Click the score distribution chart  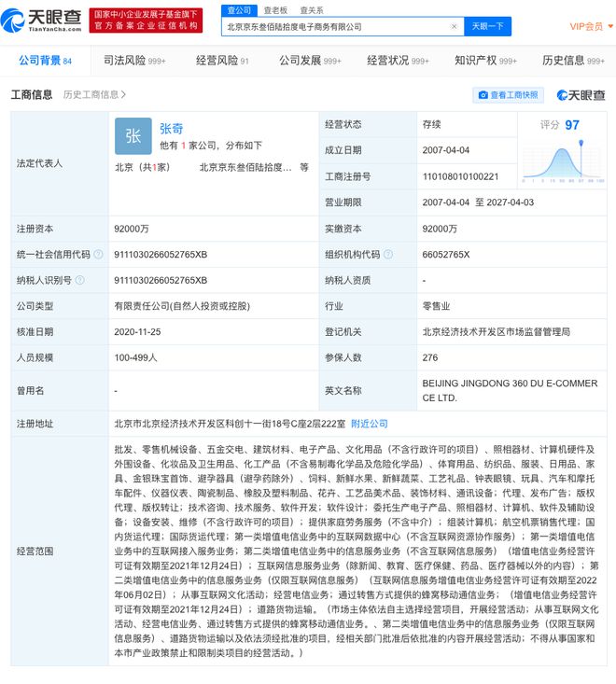point(558,161)
